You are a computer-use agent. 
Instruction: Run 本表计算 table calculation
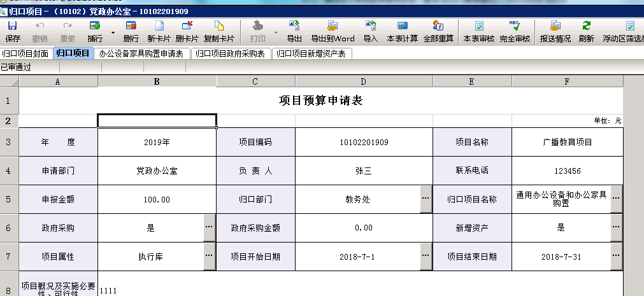(x=403, y=31)
